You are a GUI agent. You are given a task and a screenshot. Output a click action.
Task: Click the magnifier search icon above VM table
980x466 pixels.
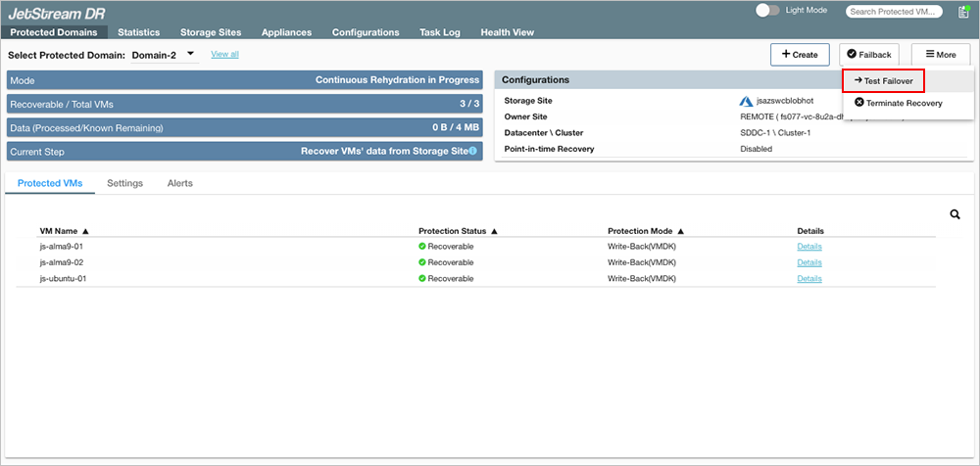tap(955, 214)
